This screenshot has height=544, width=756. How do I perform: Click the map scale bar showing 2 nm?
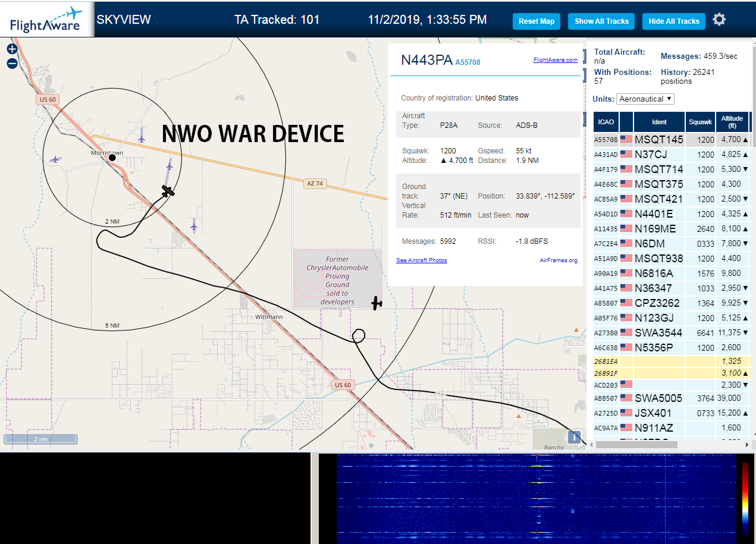[40, 439]
